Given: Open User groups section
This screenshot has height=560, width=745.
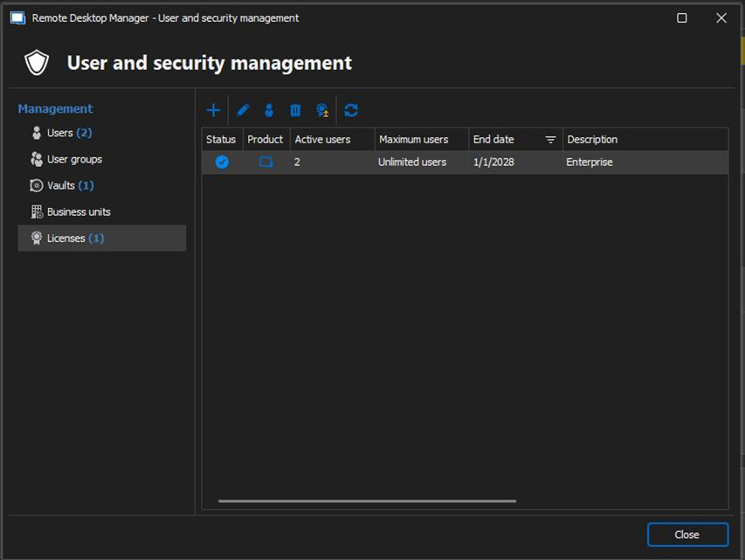Looking at the screenshot, I should pyautogui.click(x=101, y=159).
